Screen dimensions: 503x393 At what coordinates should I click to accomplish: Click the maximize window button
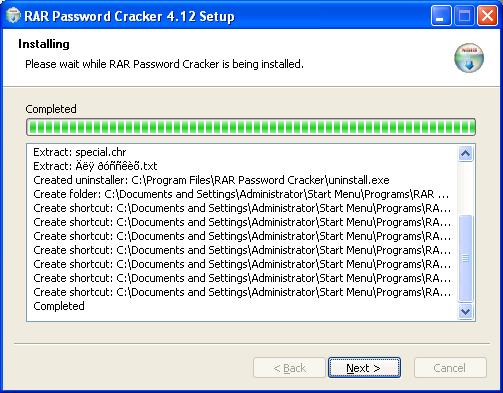point(464,16)
